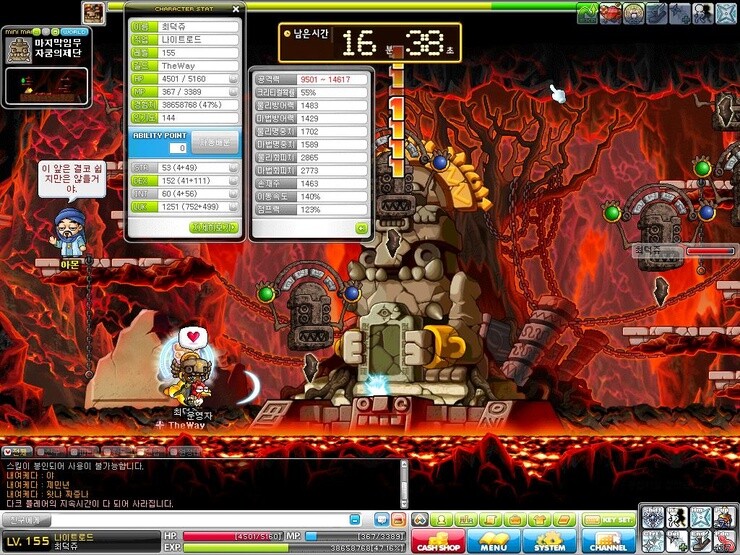The width and height of the screenshot is (740, 555).
Task: Select the third chat filter tab
Action: coord(84,452)
